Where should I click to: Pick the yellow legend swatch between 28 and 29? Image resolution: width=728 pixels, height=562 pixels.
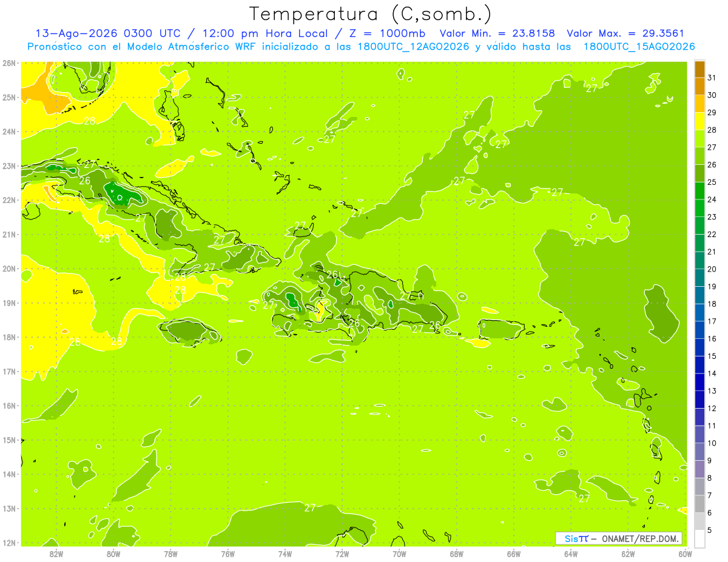click(x=699, y=121)
